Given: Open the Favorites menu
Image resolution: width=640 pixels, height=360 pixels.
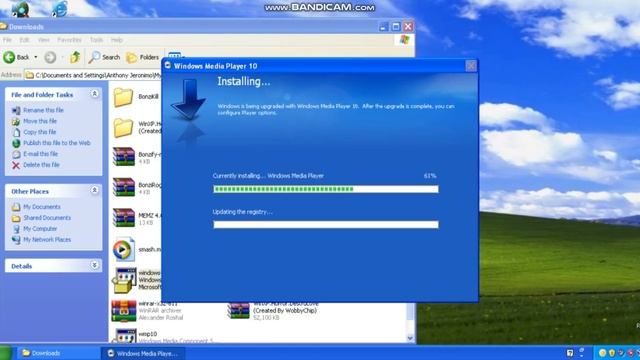Looking at the screenshot, I should pyautogui.click(x=69, y=40).
